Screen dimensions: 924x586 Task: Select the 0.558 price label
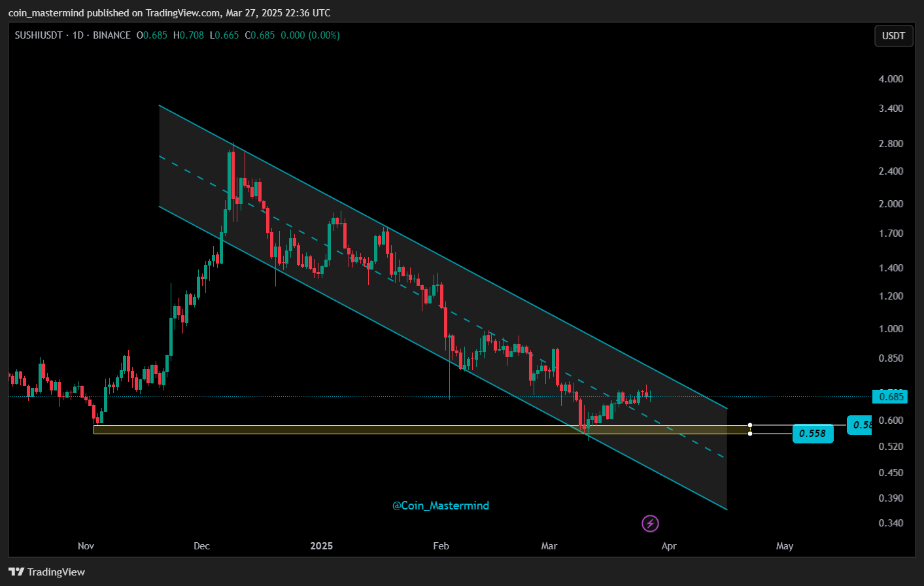pos(813,434)
